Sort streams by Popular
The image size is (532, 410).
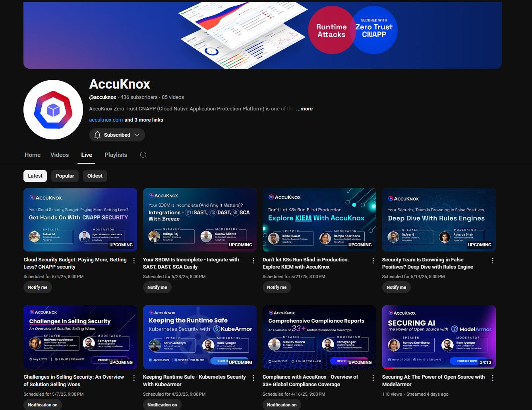click(x=65, y=176)
